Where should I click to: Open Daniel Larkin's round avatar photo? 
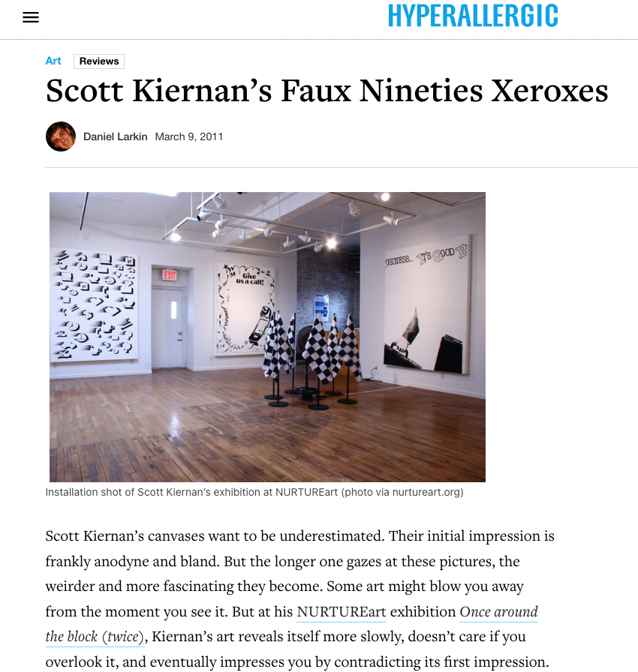pos(61,136)
